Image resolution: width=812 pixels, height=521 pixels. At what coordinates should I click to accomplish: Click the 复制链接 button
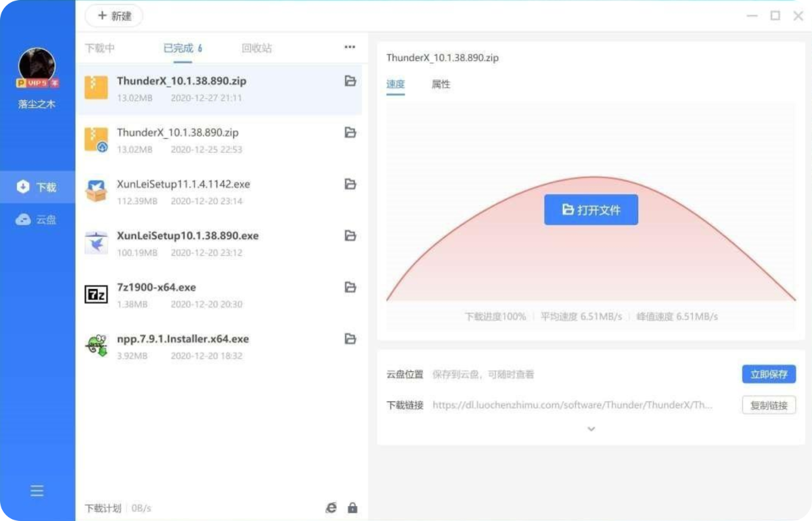coord(769,405)
